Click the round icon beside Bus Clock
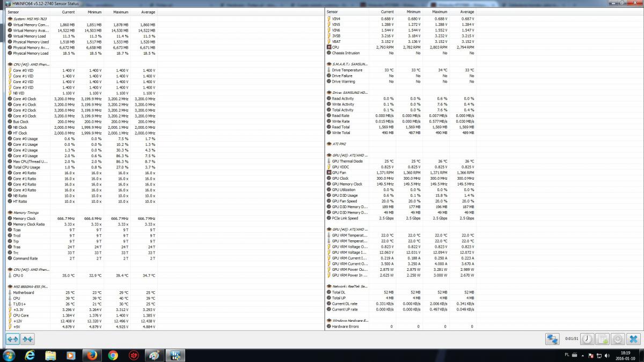 tap(10, 122)
